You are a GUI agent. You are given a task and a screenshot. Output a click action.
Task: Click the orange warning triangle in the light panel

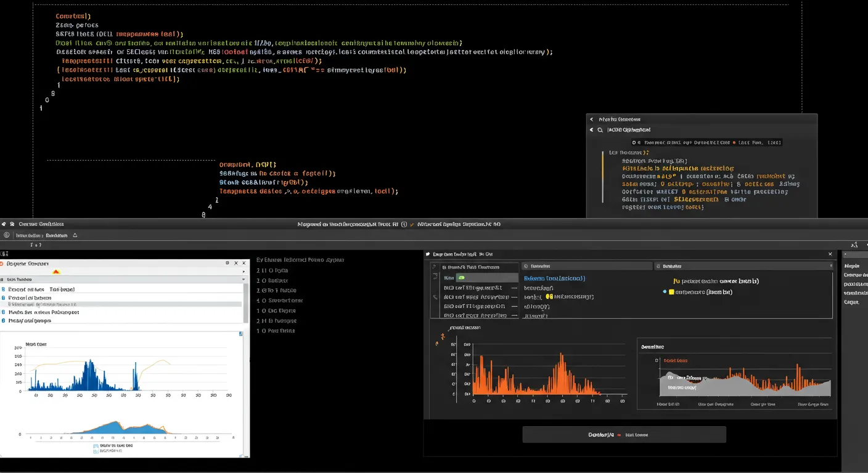click(56, 271)
